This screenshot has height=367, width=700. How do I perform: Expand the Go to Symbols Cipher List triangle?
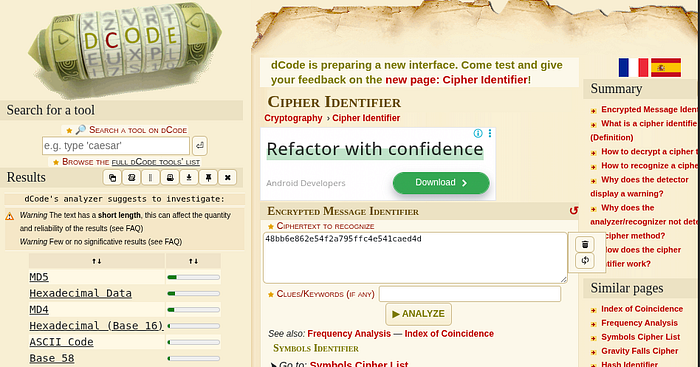click(x=273, y=365)
